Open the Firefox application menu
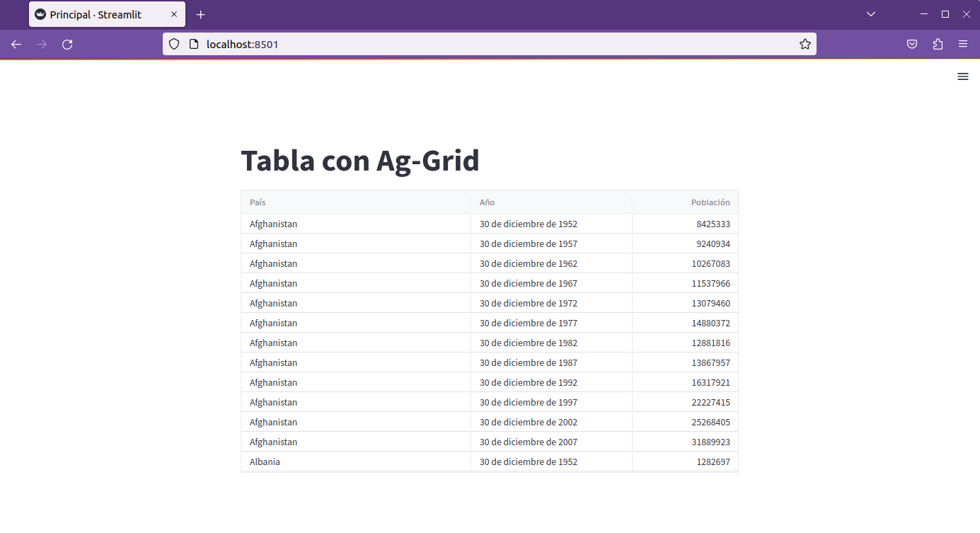The image size is (980, 533). click(x=963, y=44)
